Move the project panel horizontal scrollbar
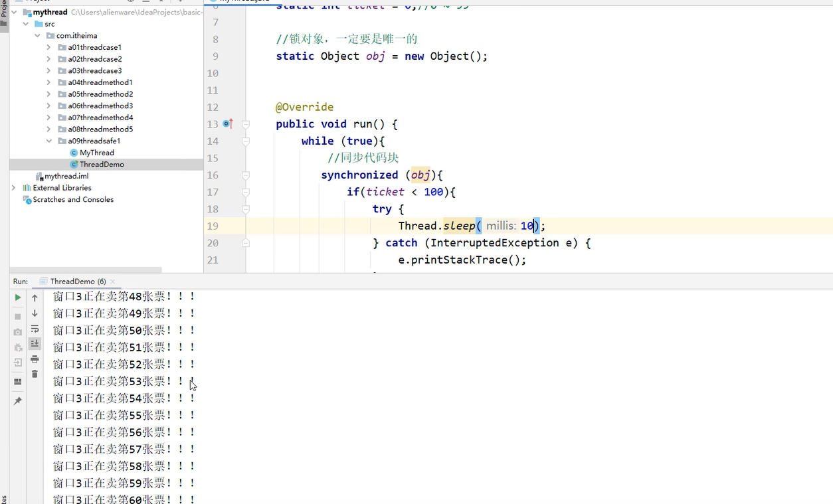833x504 pixels. (86, 270)
